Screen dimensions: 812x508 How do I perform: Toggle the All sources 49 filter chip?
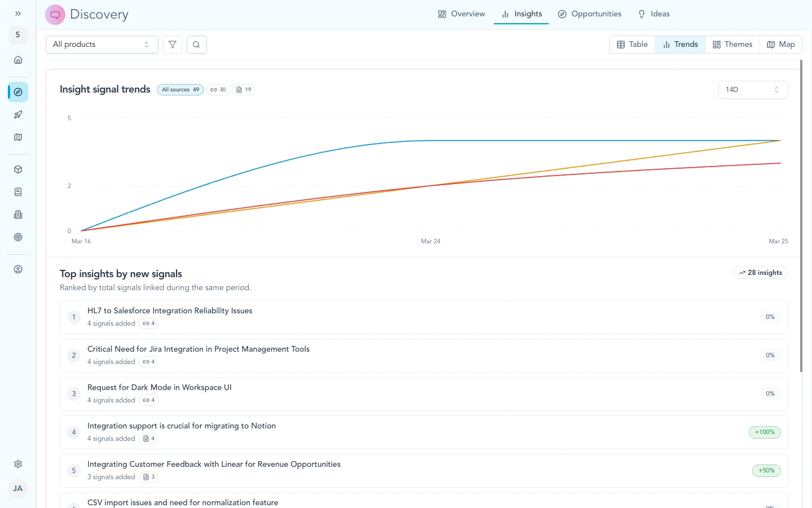(180, 89)
